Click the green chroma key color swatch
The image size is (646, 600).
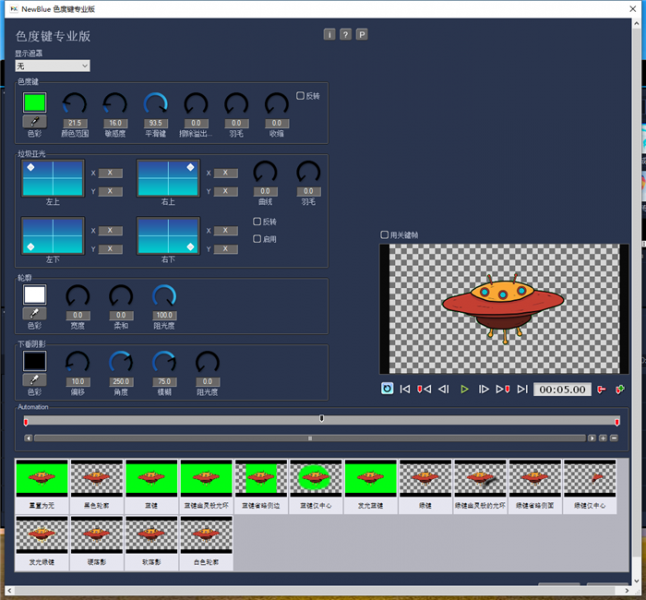click(35, 103)
